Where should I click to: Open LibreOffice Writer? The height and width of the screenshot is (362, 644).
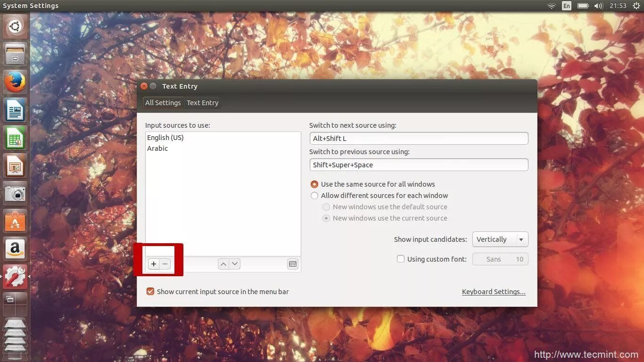pos(15,110)
